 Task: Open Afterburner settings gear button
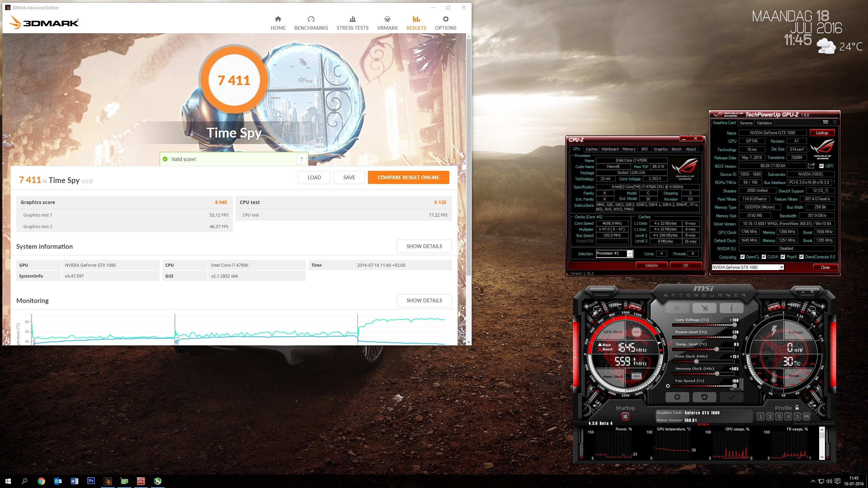point(677,397)
